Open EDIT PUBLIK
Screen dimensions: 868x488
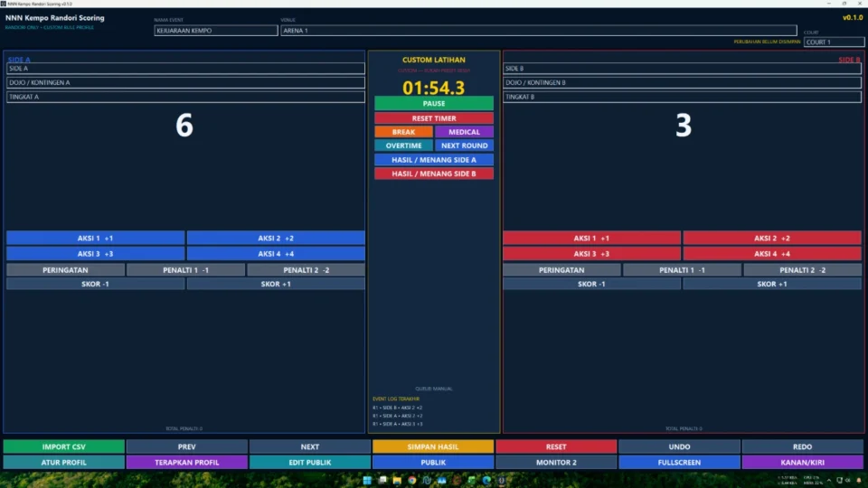[x=310, y=462]
